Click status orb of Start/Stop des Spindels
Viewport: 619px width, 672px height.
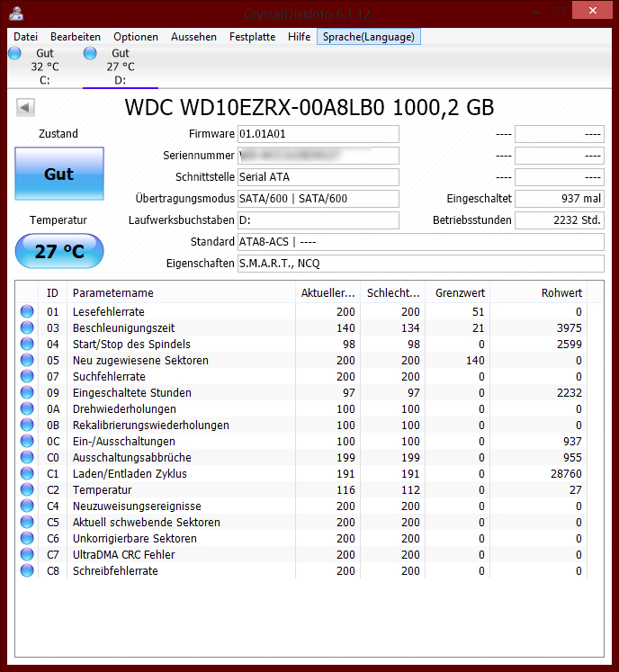[27, 345]
